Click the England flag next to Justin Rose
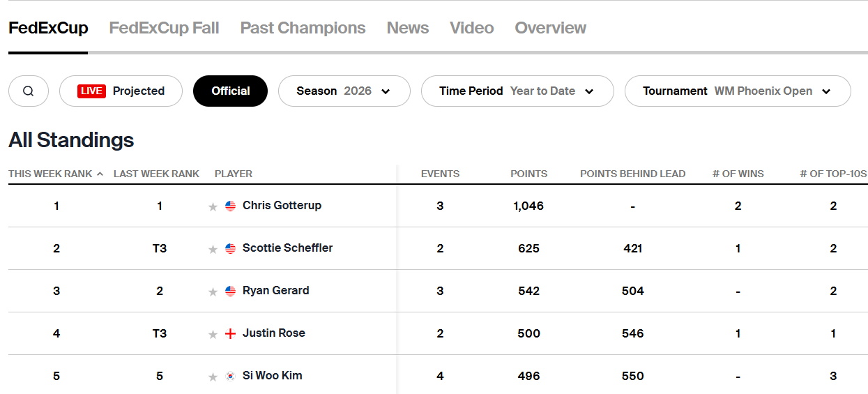Image resolution: width=868 pixels, height=394 pixels. click(x=231, y=334)
